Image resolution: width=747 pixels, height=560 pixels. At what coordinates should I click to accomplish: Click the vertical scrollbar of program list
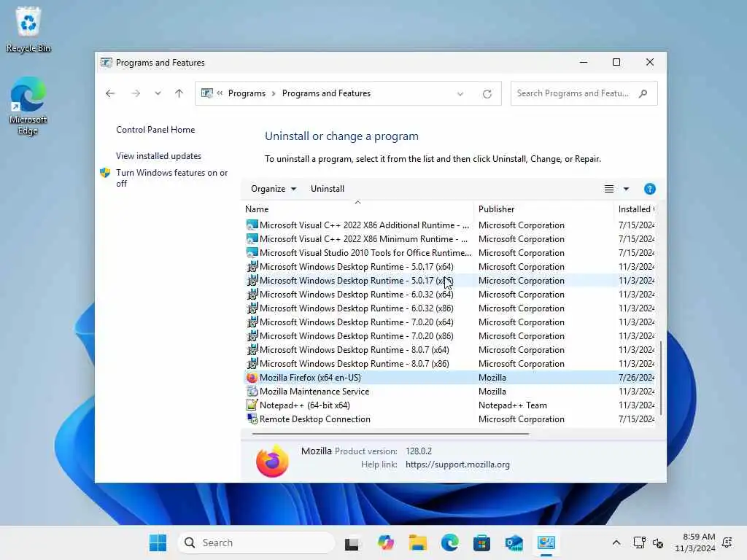click(x=660, y=378)
